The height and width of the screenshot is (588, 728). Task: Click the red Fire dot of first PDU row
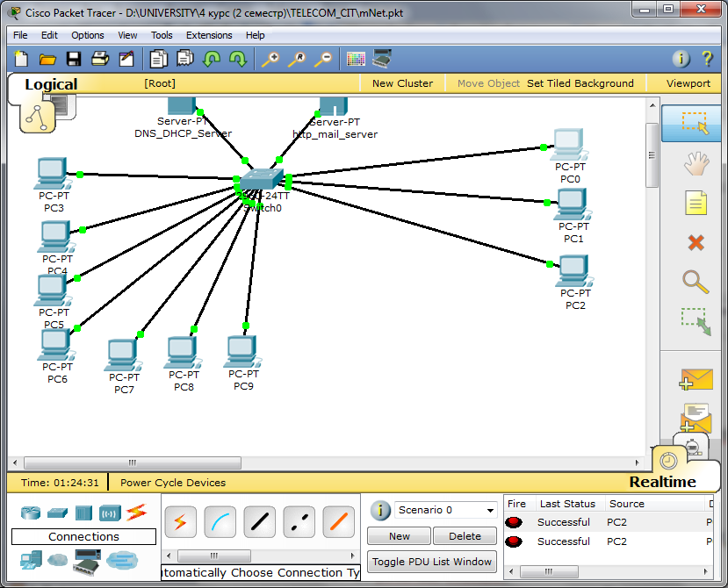coord(514,522)
